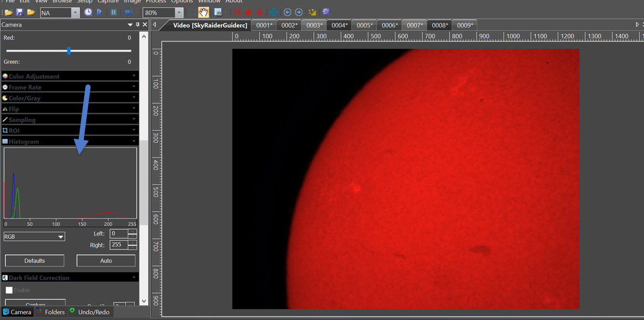Open the RGB histogram channel dropdown
The height and width of the screenshot is (320, 644).
coord(34,237)
